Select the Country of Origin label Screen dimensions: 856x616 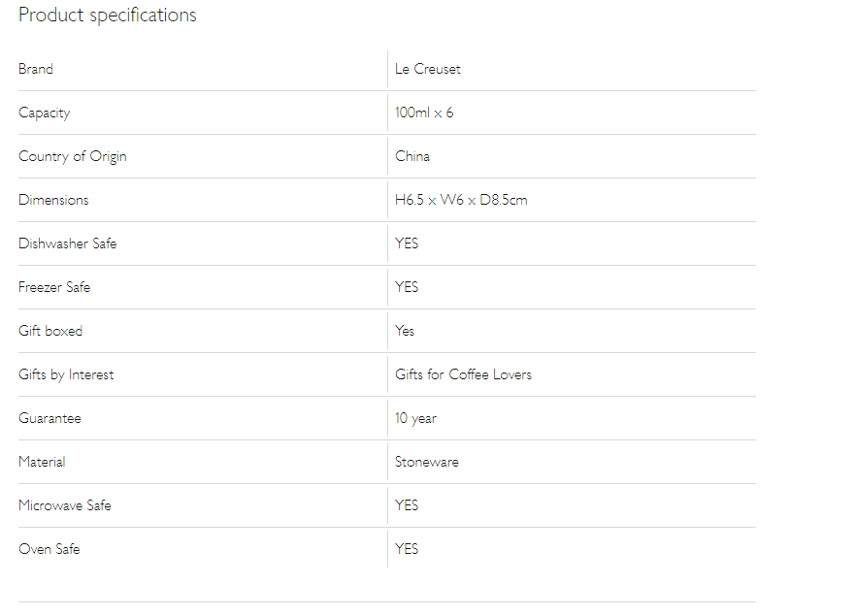tap(73, 156)
